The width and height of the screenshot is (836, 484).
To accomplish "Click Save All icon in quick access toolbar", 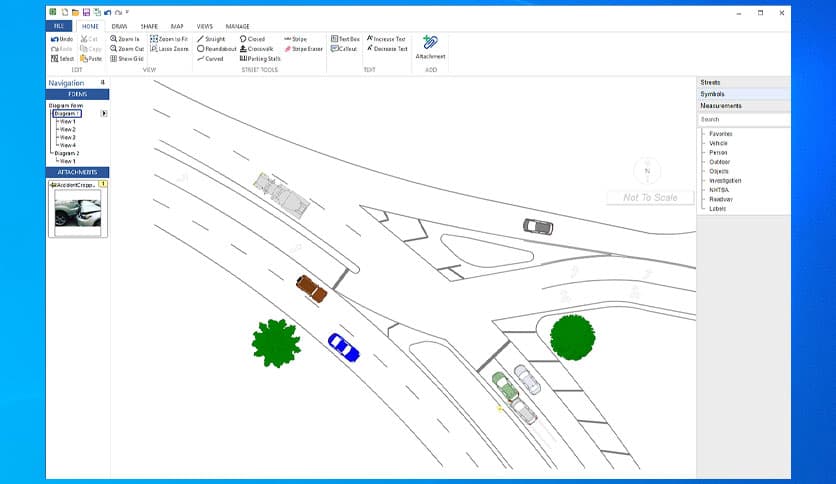I will [x=97, y=12].
